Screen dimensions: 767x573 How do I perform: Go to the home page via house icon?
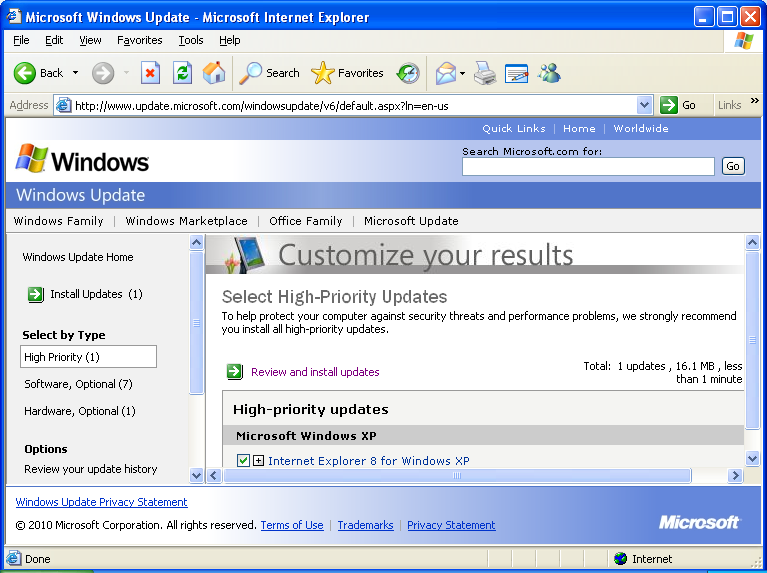coord(214,73)
